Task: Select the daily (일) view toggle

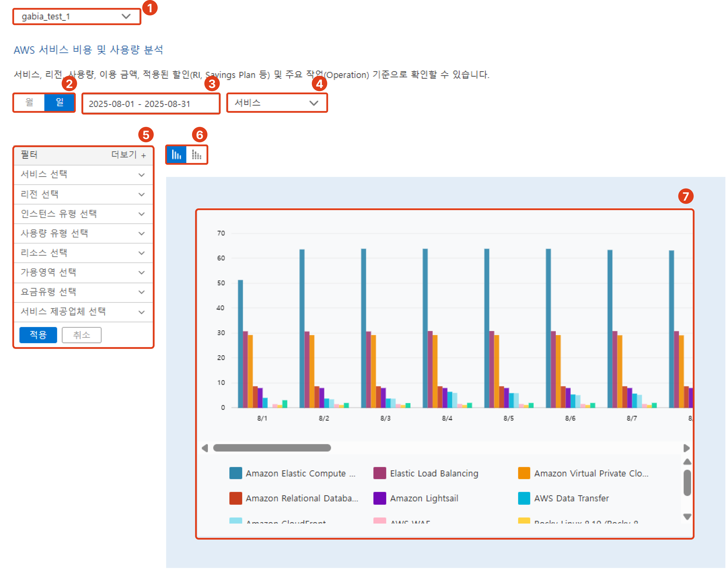Action: pos(59,102)
